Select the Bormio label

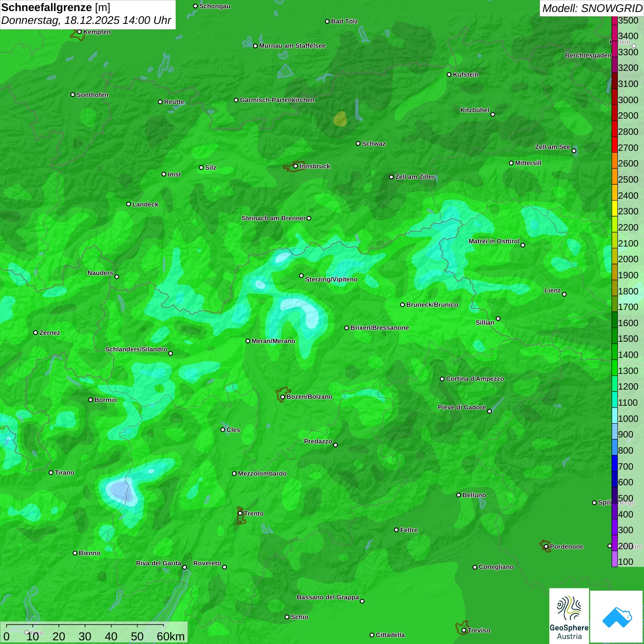tap(105, 400)
